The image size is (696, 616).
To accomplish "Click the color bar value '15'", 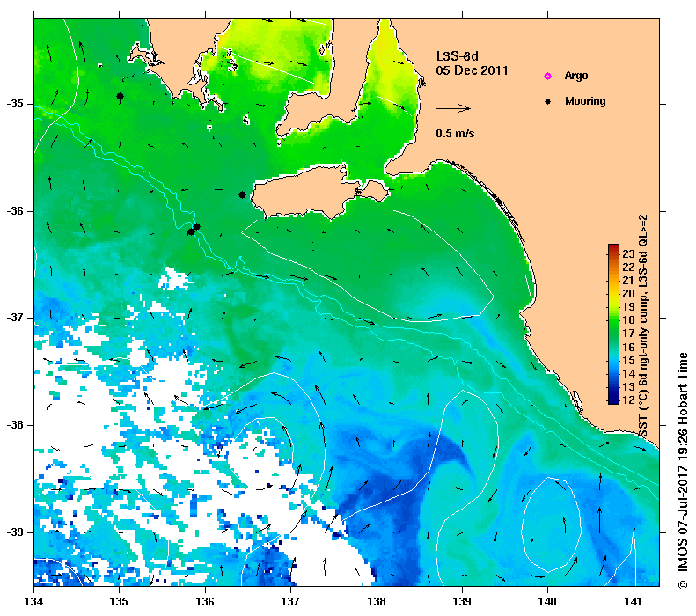I will [x=628, y=360].
